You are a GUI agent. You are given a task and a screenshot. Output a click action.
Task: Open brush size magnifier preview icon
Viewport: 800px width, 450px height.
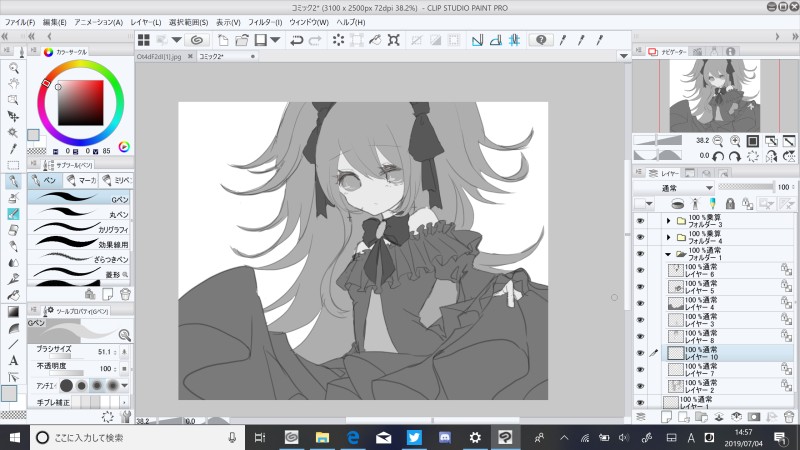click(x=124, y=335)
